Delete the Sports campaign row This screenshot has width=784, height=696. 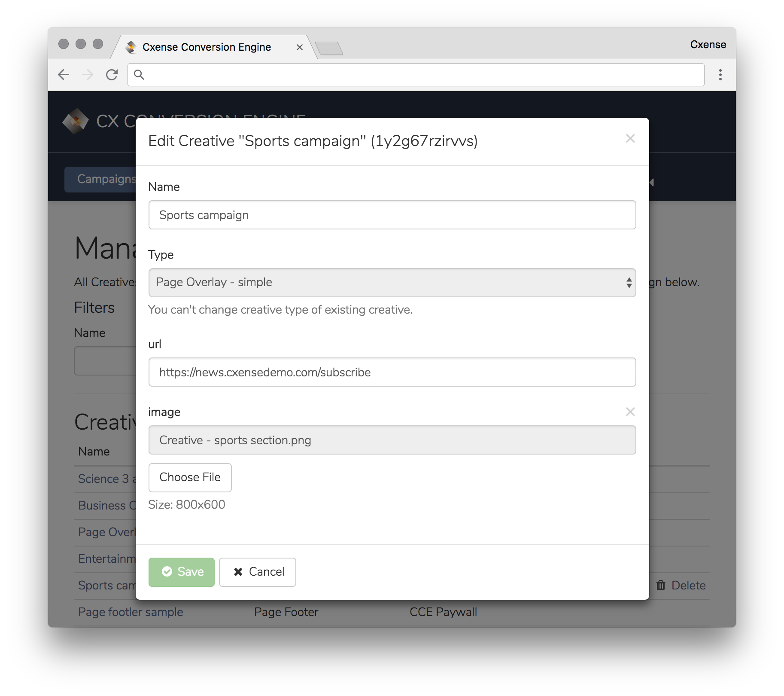[x=681, y=585]
